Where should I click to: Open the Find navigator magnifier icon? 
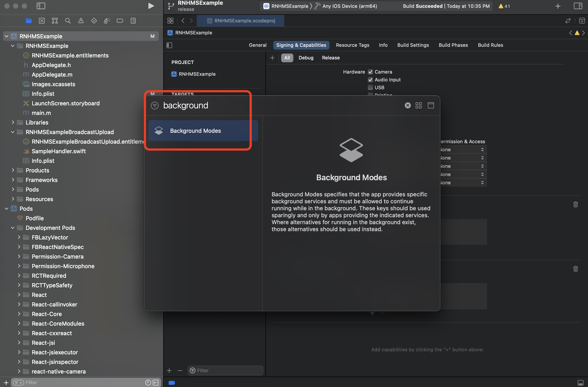68,21
